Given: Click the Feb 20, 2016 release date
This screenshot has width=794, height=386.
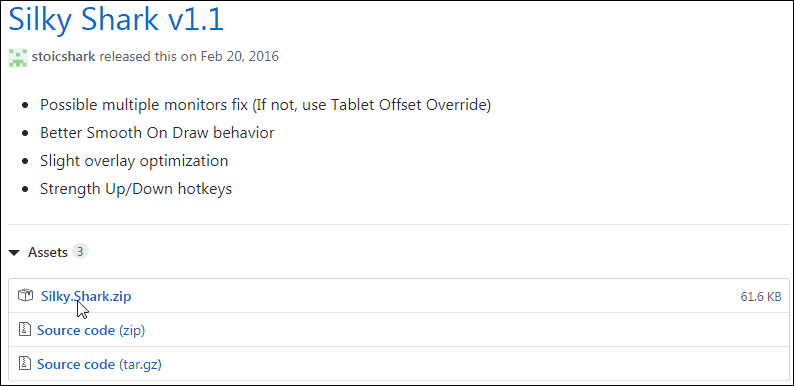Looking at the screenshot, I should [240, 56].
